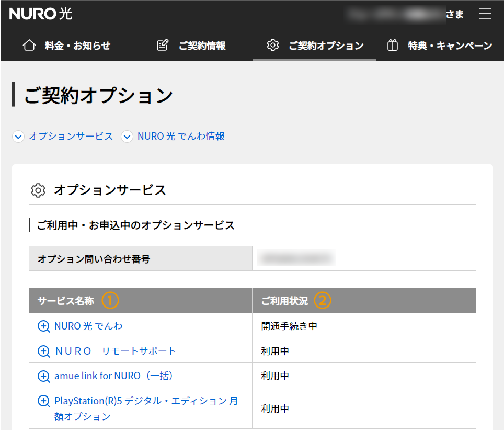Jump to the オプションサービス section link
Image resolution: width=504 pixels, height=431 pixels.
(x=71, y=137)
